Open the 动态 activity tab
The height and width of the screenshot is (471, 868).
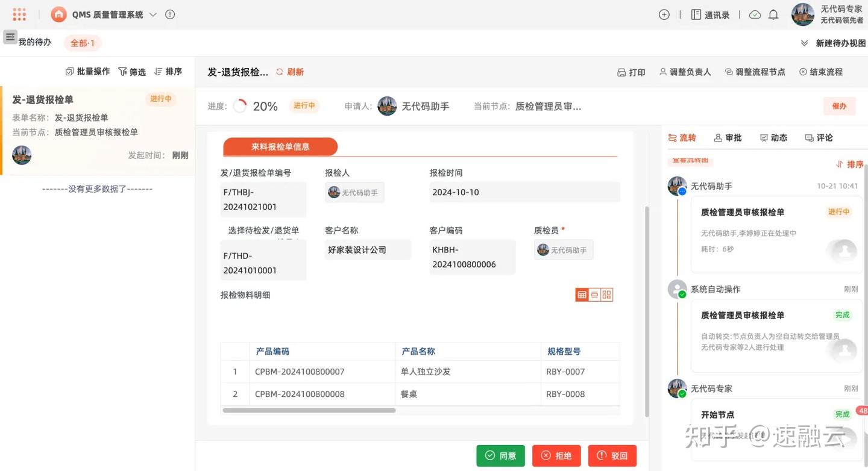(x=774, y=137)
